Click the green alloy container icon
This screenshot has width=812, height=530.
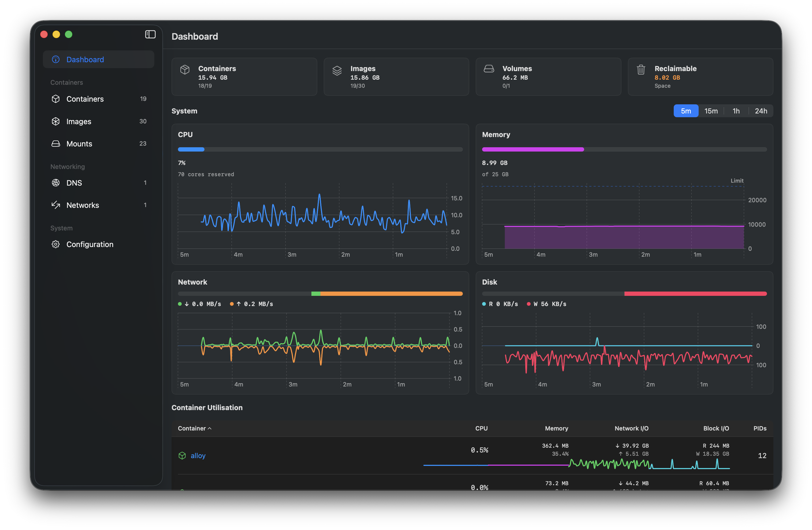(182, 455)
